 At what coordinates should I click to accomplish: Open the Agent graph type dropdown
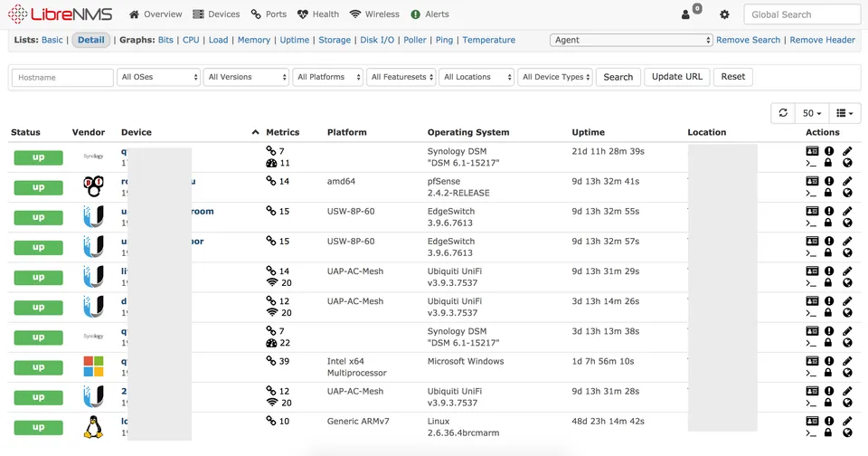click(x=631, y=40)
